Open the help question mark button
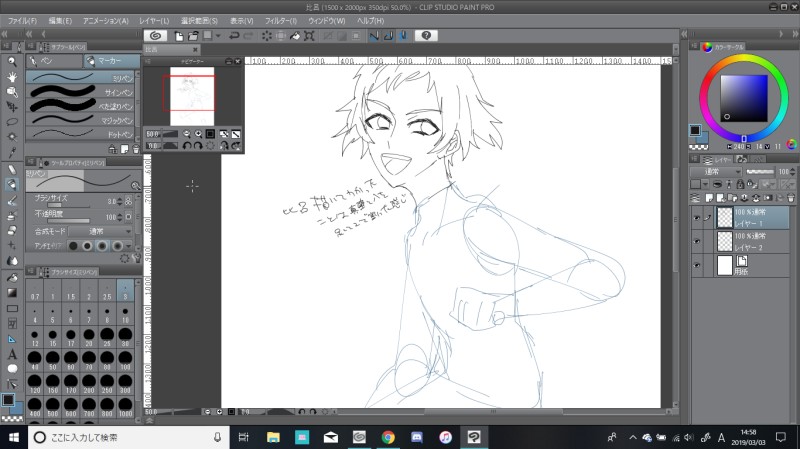This screenshot has width=800, height=449. click(427, 35)
